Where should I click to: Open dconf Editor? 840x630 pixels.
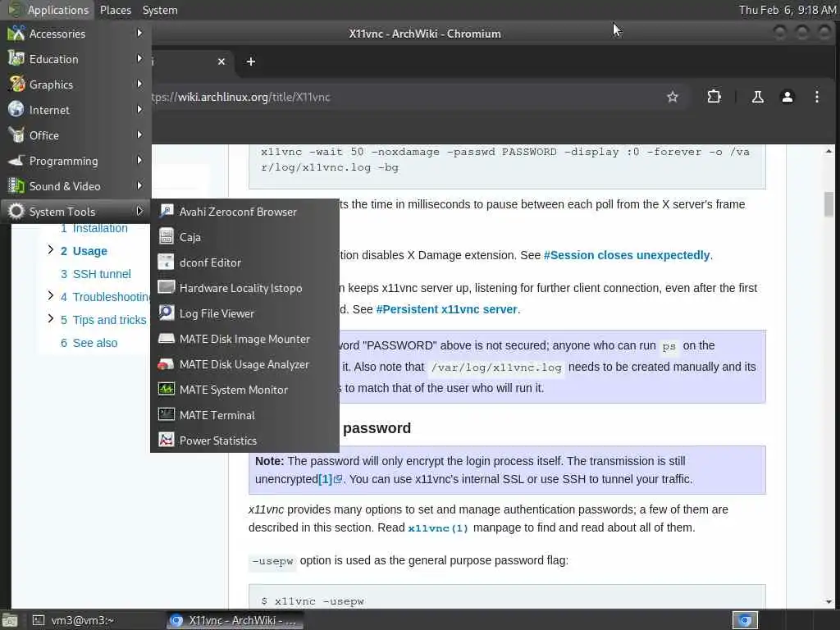click(x=244, y=262)
